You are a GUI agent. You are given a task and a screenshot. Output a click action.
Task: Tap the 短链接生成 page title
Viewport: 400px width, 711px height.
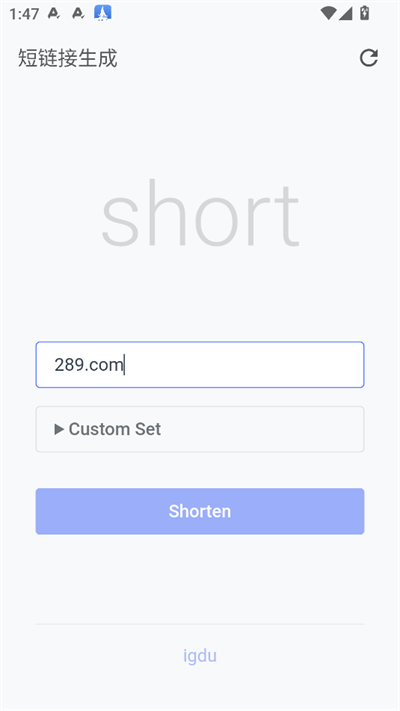[x=68, y=58]
